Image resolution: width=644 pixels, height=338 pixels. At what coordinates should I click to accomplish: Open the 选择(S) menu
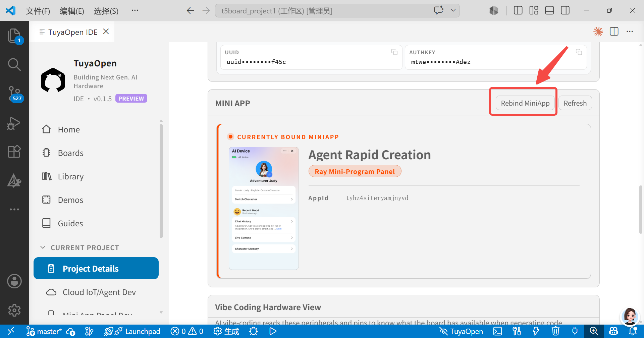coord(106,11)
